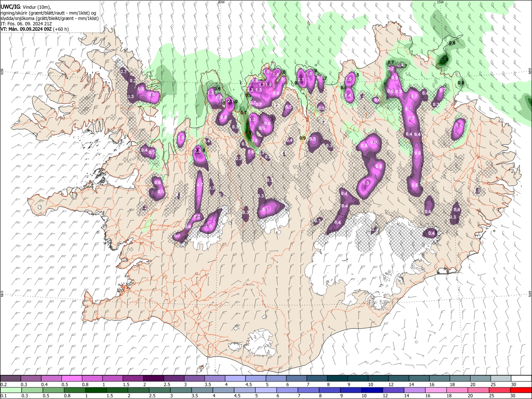Viewport: 532px width, 399px height.
Task: Click the '30' label on the snow scale
Action: [x=513, y=384]
